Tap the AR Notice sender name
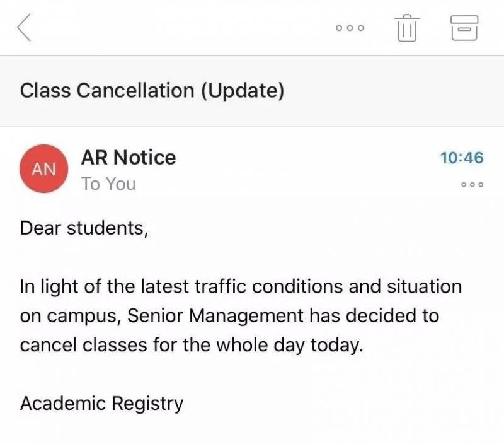The height and width of the screenshot is (444, 504). (x=129, y=157)
